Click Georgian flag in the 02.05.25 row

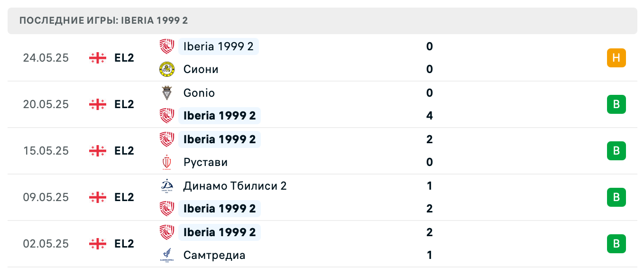[97, 244]
